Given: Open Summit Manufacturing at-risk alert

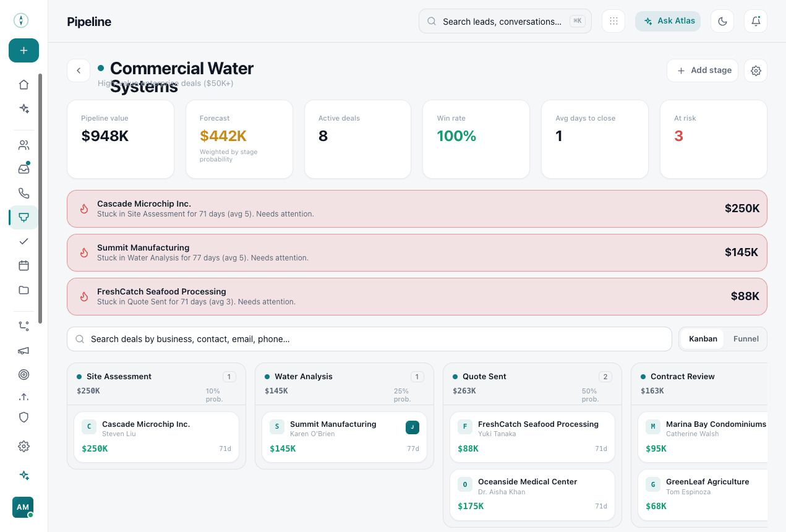Looking at the screenshot, I should (x=417, y=252).
